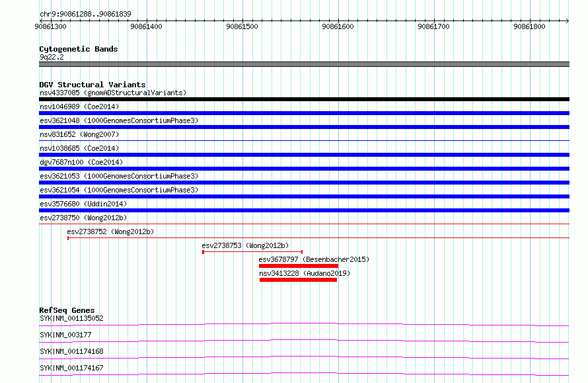This screenshot has width=588, height=383.
Task: Click the 9q22.2 band label
Action: click(x=52, y=57)
